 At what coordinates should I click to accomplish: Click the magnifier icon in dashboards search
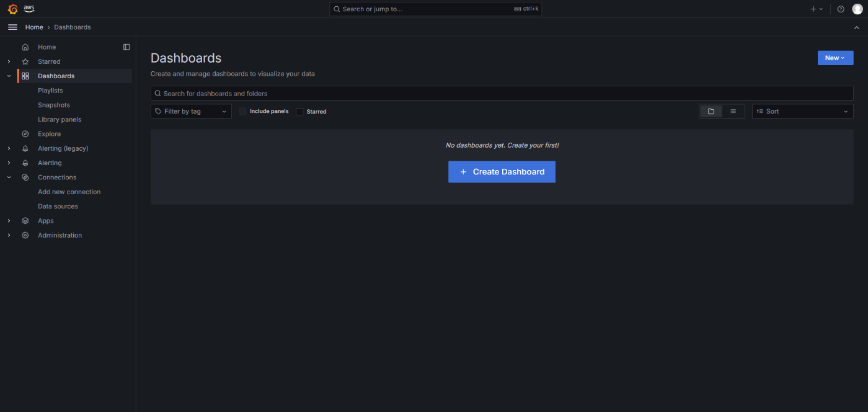[x=158, y=94]
